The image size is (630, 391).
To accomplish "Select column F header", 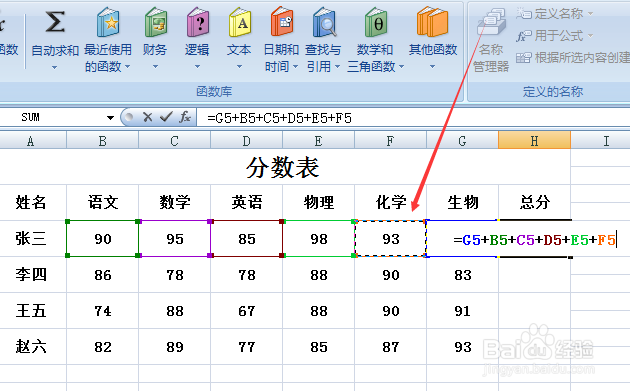I will [390, 141].
